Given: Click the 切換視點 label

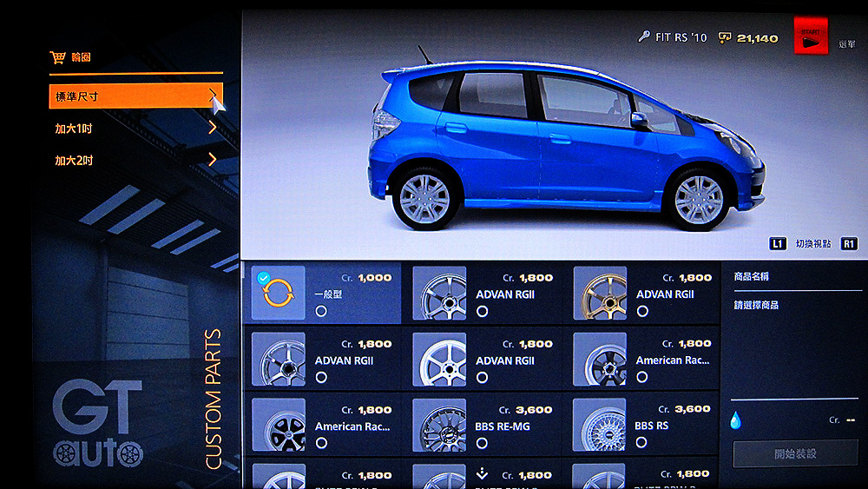Looking at the screenshot, I should coord(813,244).
